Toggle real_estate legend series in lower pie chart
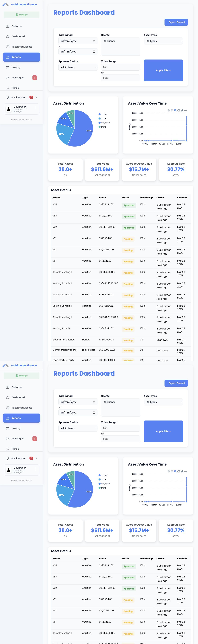Screen dimensions: 198x644 [104, 484]
